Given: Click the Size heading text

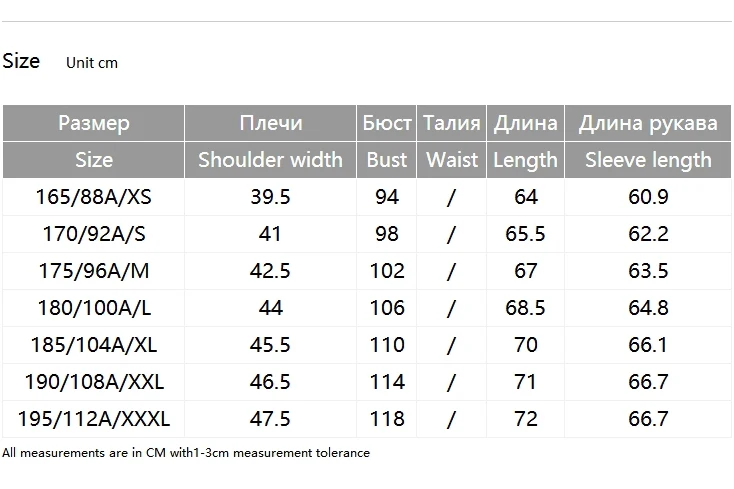Looking at the screenshot, I should (21, 61).
